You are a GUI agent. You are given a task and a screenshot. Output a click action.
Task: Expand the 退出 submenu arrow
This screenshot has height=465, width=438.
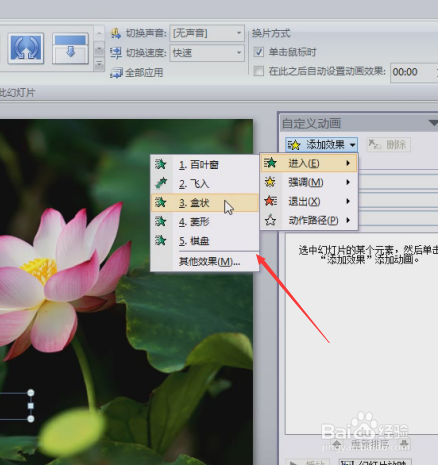tap(348, 201)
